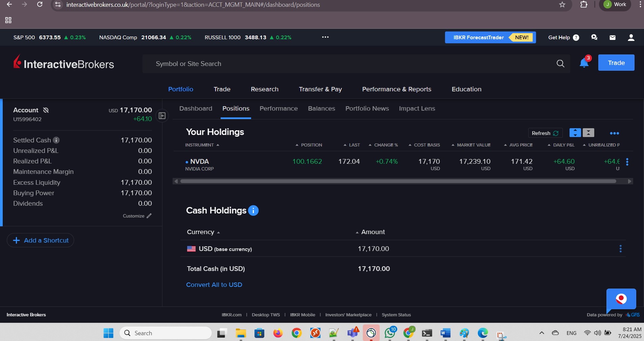Viewport: 644px width, 341px height.
Task: Open File Explorer in taskbar
Action: coord(241,333)
